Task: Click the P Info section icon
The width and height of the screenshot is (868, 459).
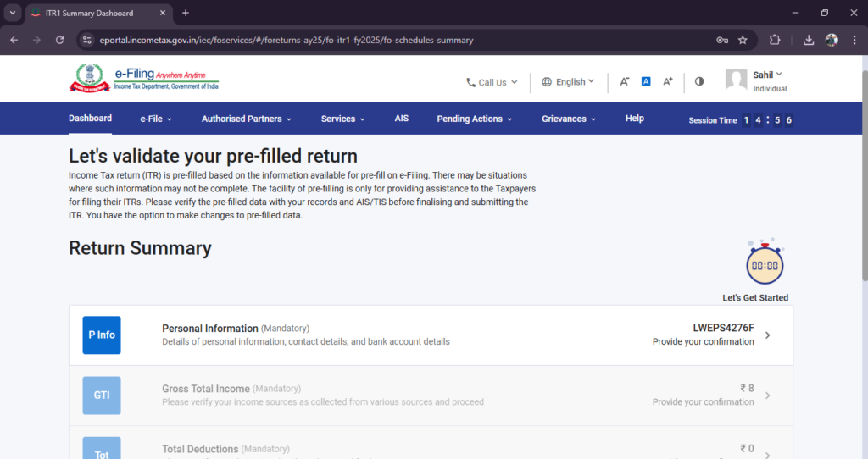Action: 102,335
